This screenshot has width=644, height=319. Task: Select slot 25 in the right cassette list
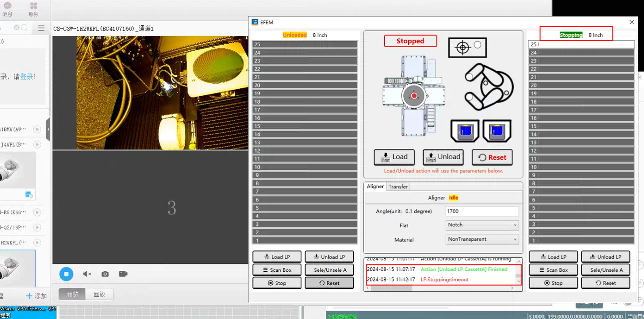[581, 44]
